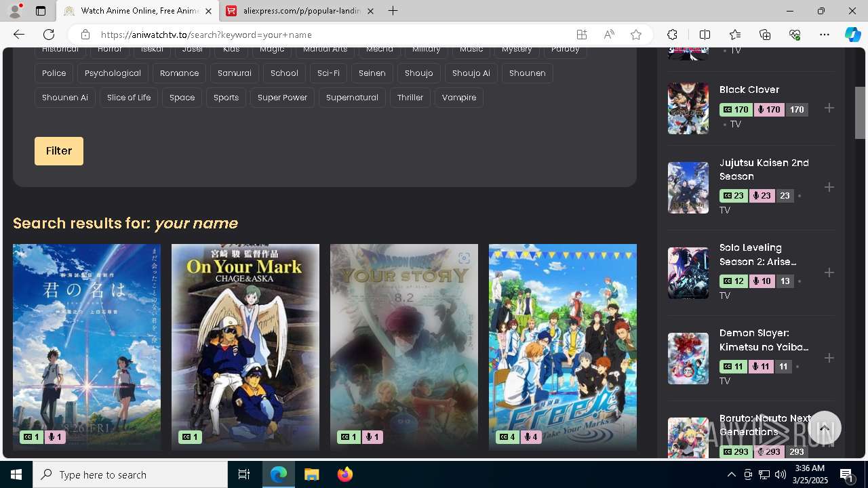Viewport: 868px width, 488px height.
Task: View site information lock icon
Action: pos(85,35)
